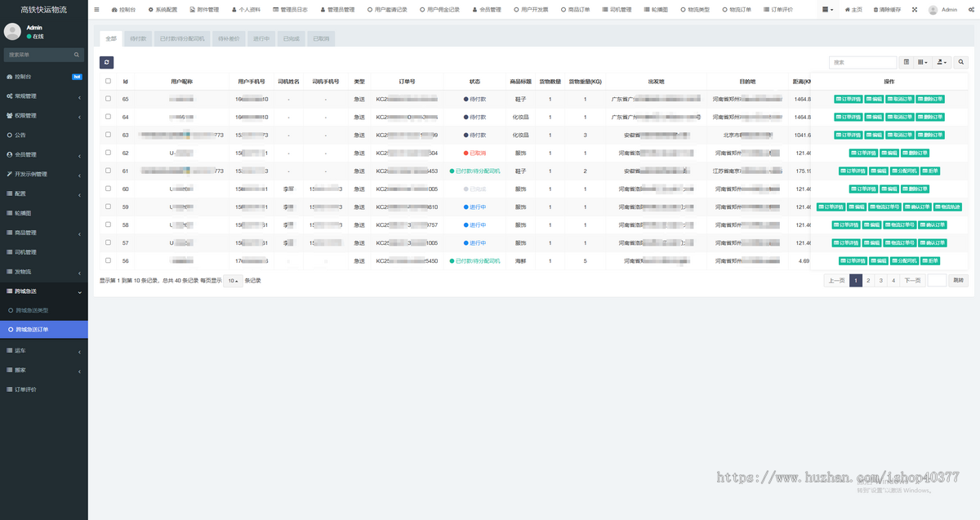The height and width of the screenshot is (520, 980).
Task: Click the table search input field
Action: 862,62
